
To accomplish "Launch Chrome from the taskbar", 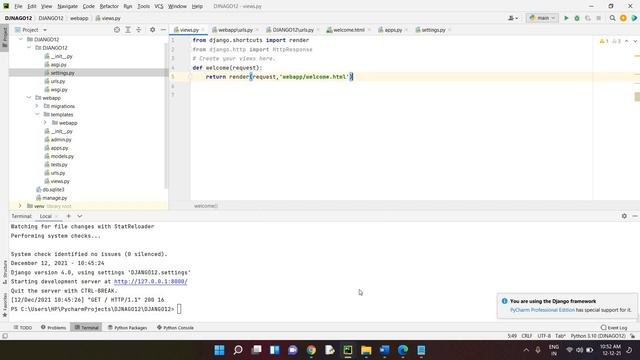I will click(x=311, y=350).
